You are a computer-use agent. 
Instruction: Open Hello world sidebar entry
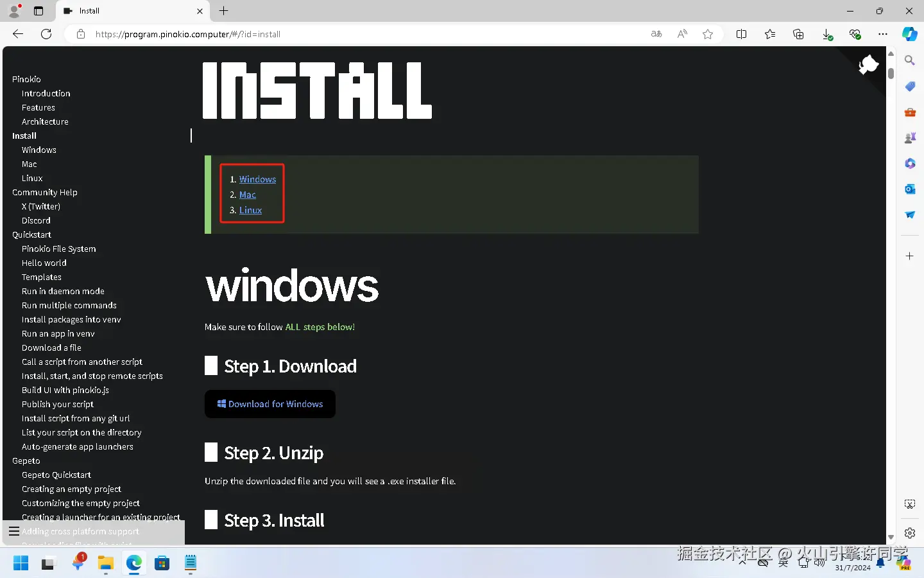[44, 263]
